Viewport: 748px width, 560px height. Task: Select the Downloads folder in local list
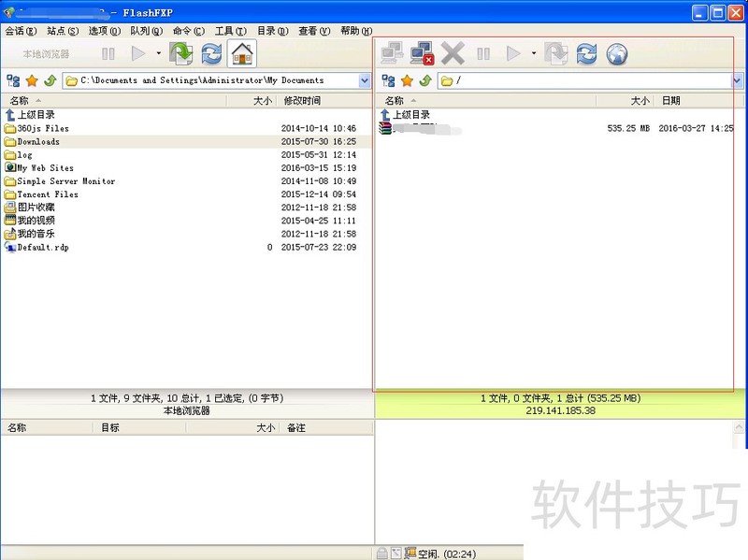tap(38, 142)
